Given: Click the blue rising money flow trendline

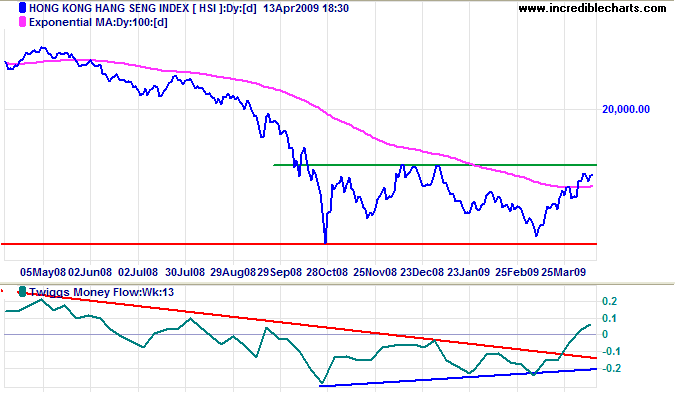Looking at the screenshot, I should [458, 377].
